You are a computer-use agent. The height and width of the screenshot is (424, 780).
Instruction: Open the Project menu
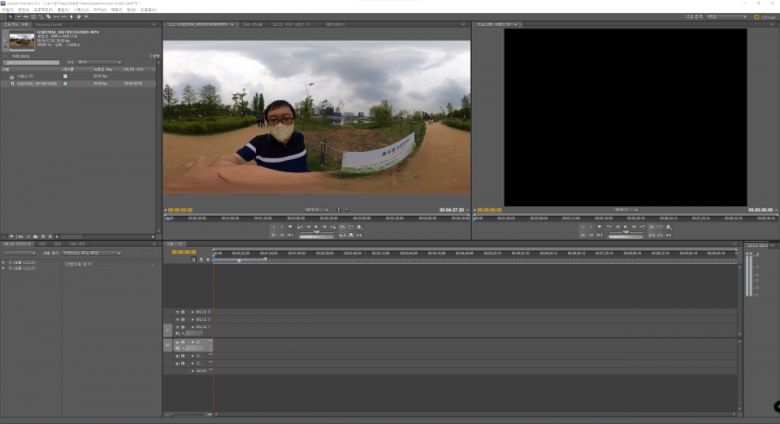[43, 10]
